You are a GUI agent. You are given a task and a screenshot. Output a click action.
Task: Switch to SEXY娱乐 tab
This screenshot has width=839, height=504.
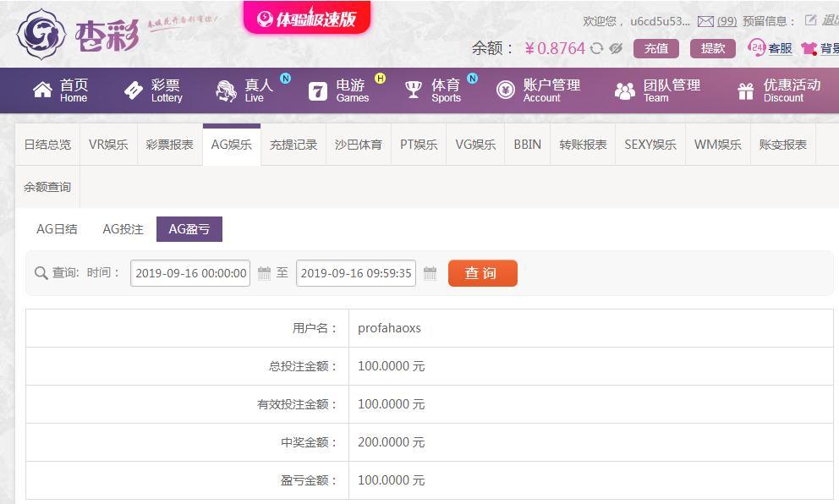click(x=650, y=145)
